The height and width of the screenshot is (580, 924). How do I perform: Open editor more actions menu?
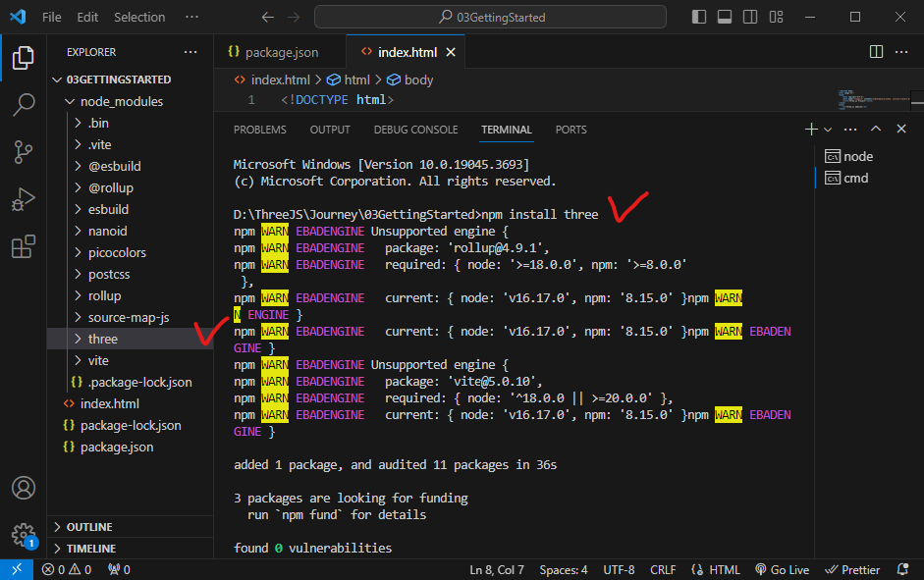coord(901,52)
